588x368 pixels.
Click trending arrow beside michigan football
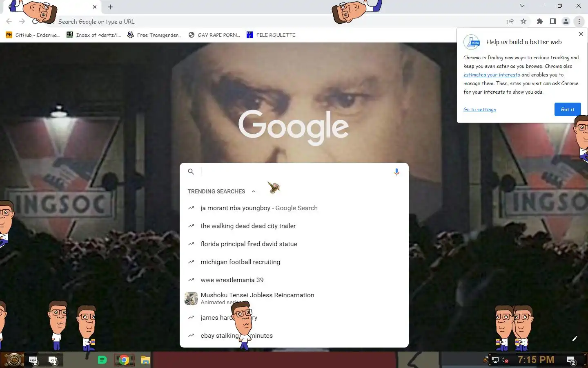(191, 262)
